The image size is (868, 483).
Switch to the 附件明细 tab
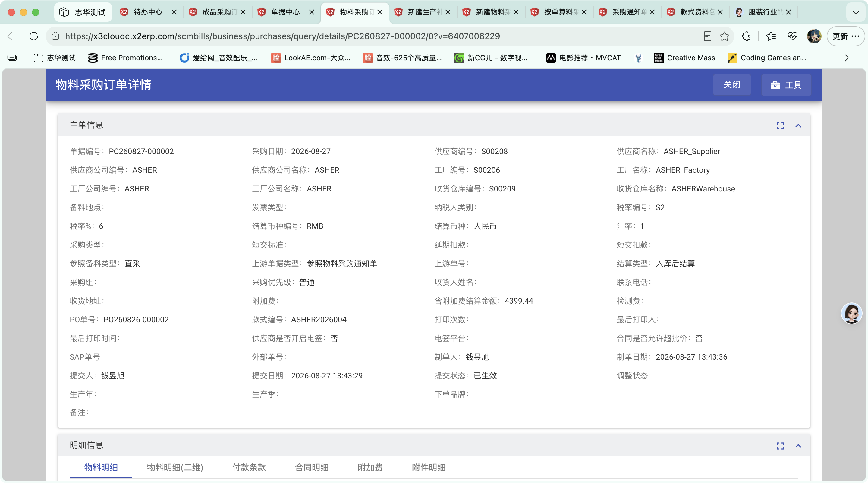click(x=429, y=467)
